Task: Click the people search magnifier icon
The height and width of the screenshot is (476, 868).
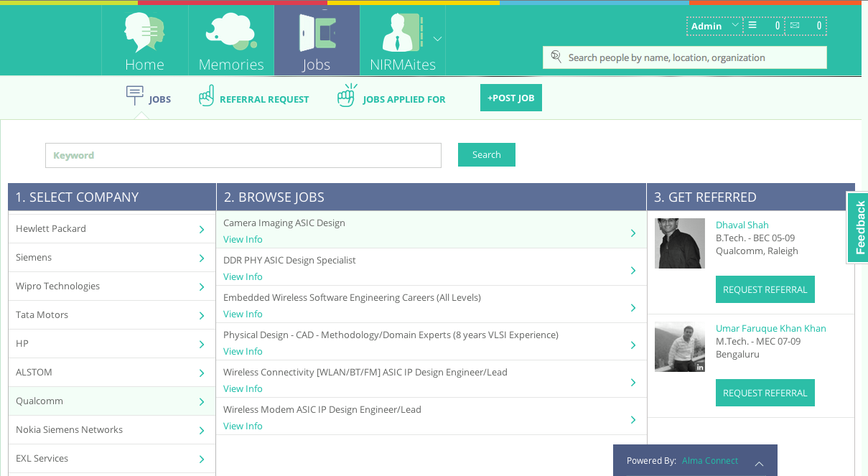Action: (556, 57)
